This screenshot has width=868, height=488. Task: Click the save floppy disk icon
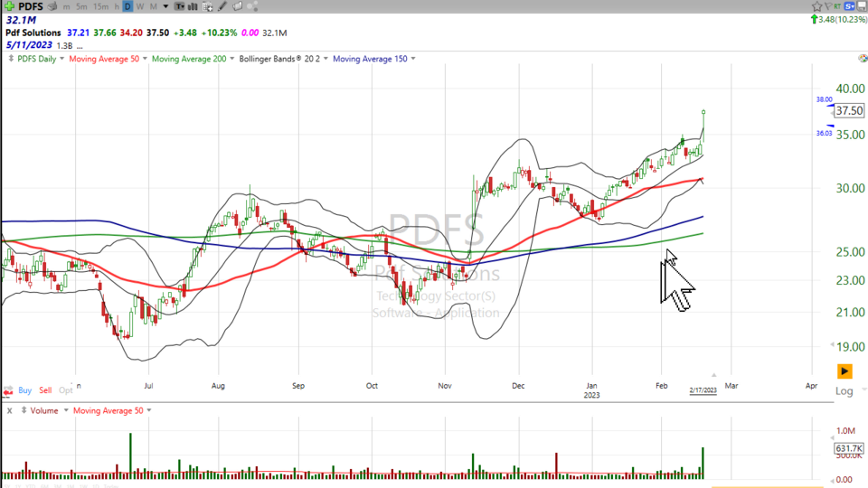click(862, 6)
